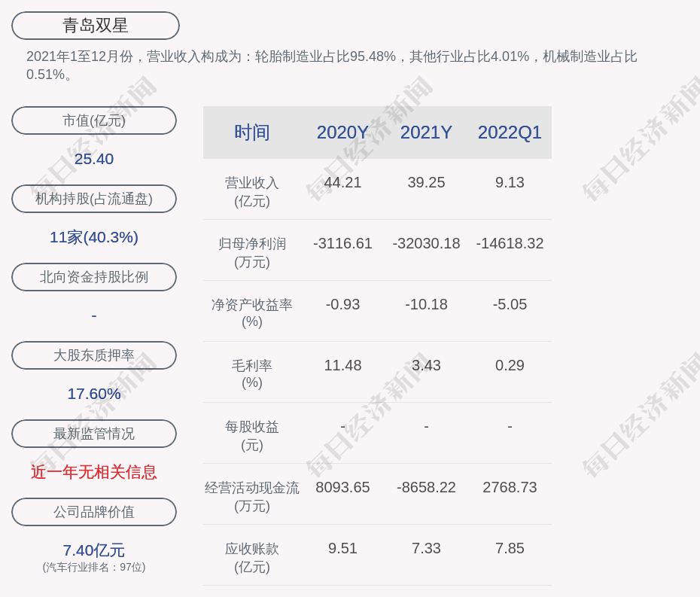The height and width of the screenshot is (597, 700).
Task: Select the 2021Y column header
Action: coord(426,132)
